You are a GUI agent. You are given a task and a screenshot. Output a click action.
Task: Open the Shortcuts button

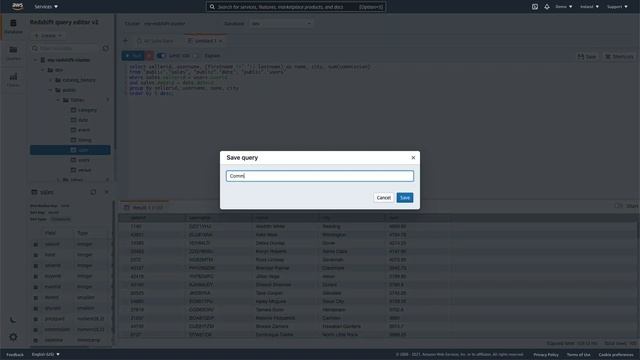(x=619, y=56)
